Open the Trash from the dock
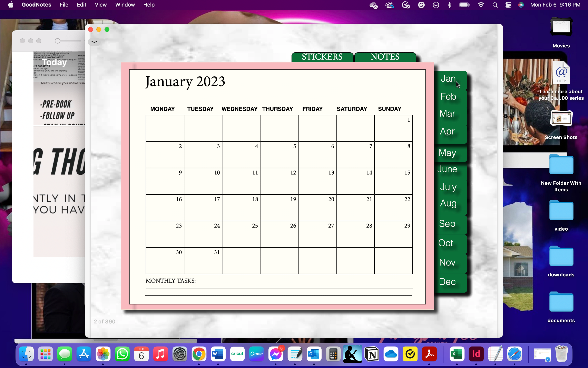 pos(561,354)
